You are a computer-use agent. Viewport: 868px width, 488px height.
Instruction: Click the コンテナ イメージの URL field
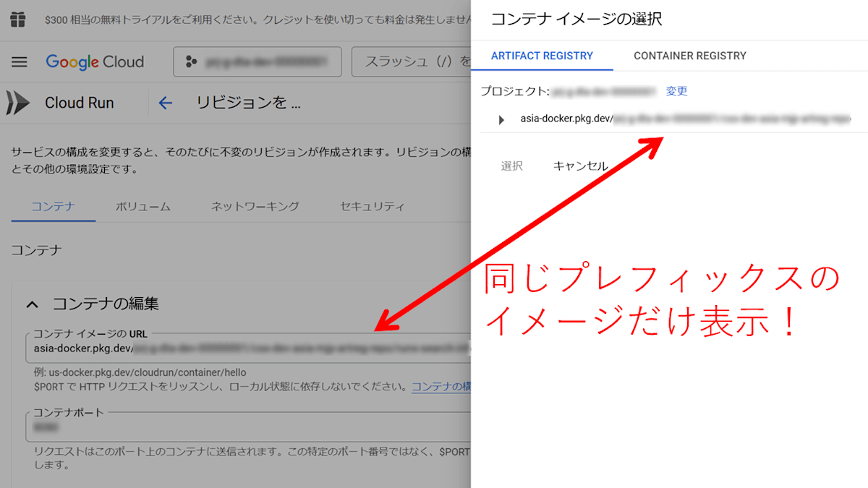click(248, 348)
